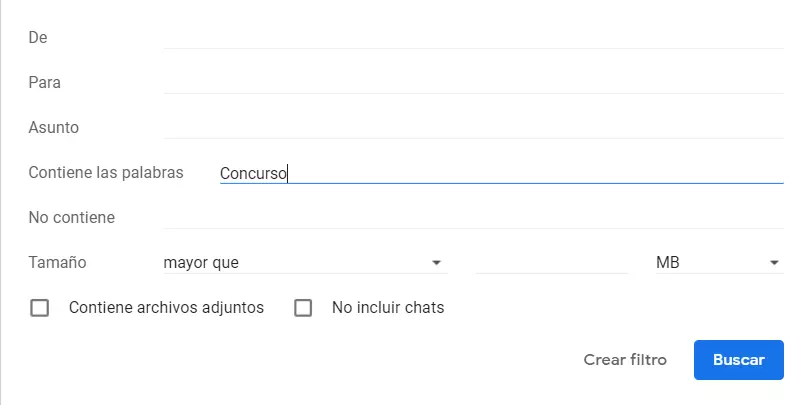Click the "Para" field label
Screen dimensions: 812x406
point(45,82)
